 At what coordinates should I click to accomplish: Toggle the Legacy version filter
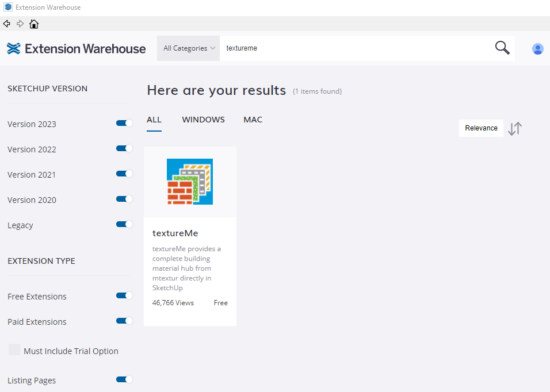coord(124,224)
